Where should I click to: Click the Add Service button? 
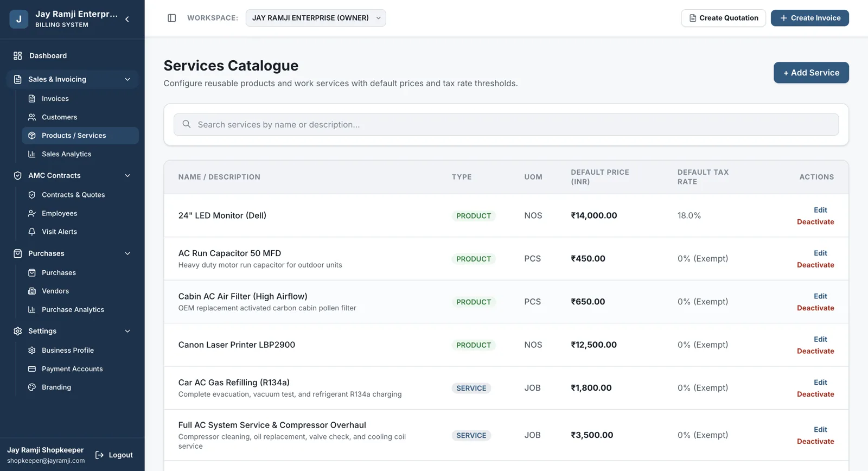pos(811,73)
